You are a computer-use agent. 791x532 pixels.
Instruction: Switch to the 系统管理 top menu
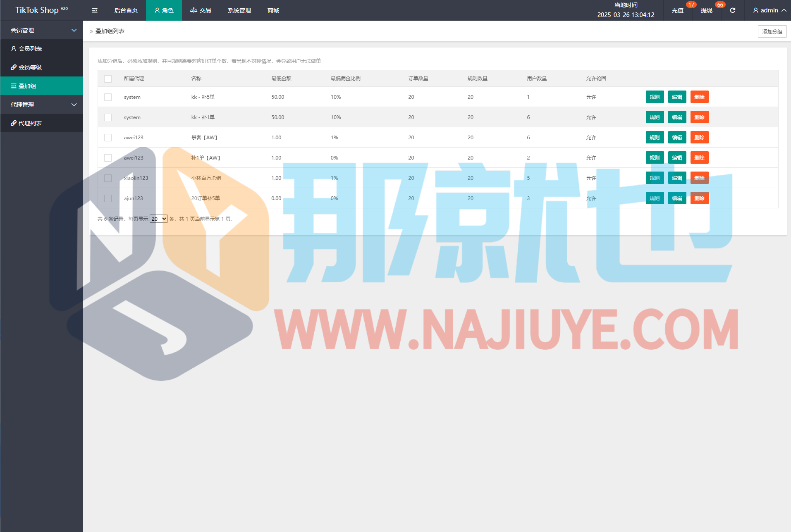(239, 10)
